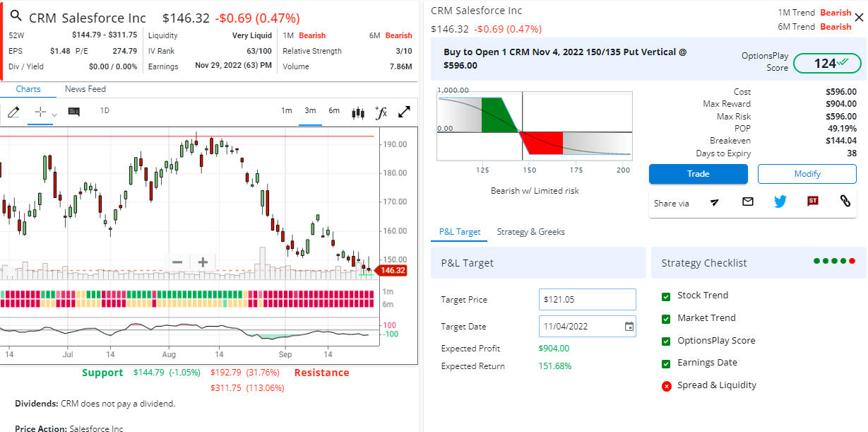This screenshot has height=432, width=868.
Task: Set chart range to 3m
Action: tap(310, 110)
